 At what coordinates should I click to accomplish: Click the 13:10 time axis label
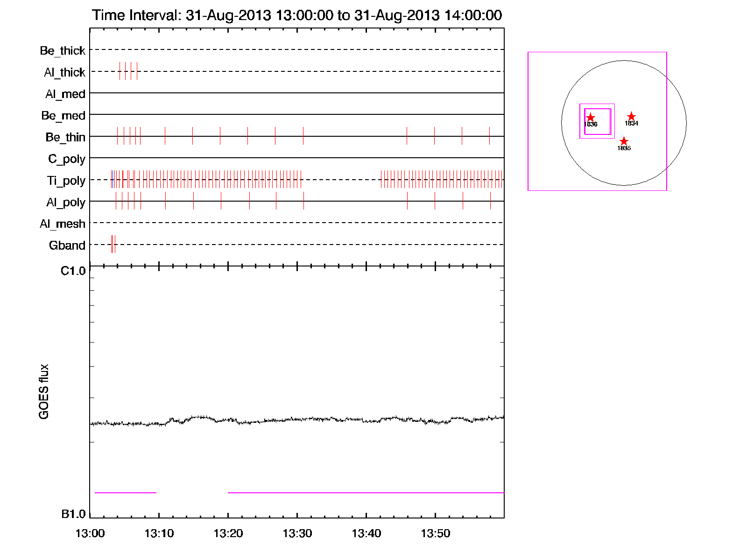pos(159,533)
